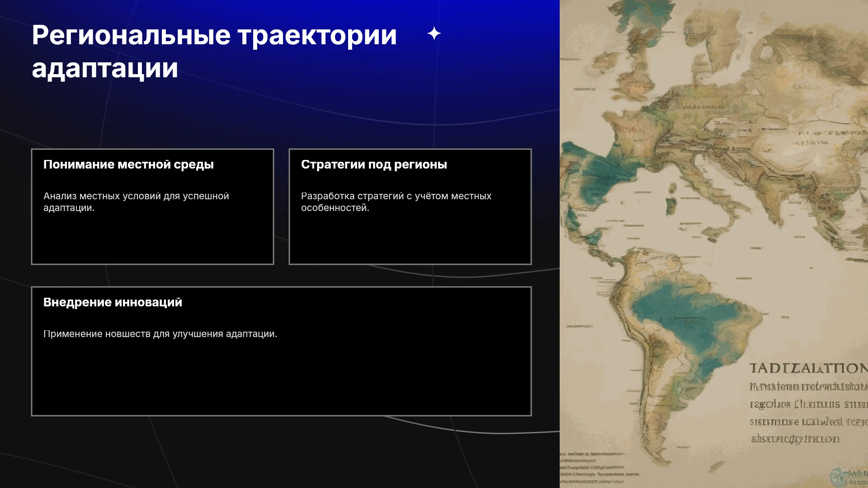This screenshot has width=868, height=488.
Task: Select the 'Разработка стратегий с учётом местных особенностей' text
Action: (396, 202)
